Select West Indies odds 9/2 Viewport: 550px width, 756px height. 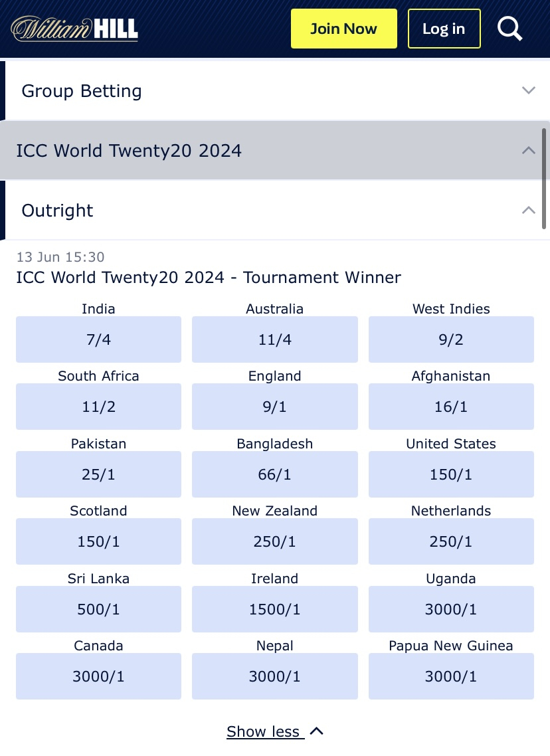point(451,339)
